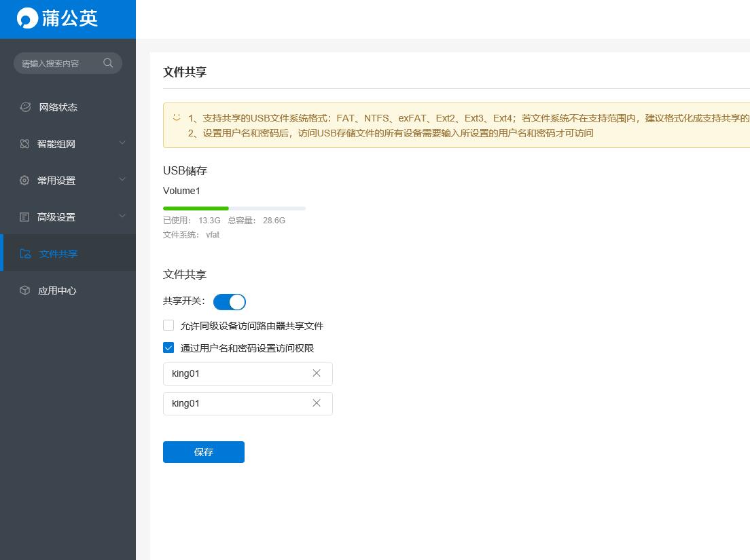Clear the king01 username field

317,373
